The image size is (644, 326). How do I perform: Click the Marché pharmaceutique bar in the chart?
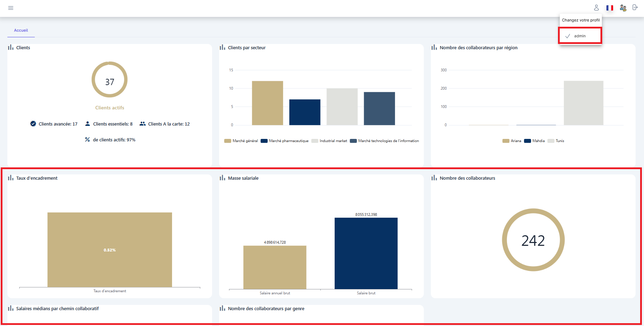304,112
